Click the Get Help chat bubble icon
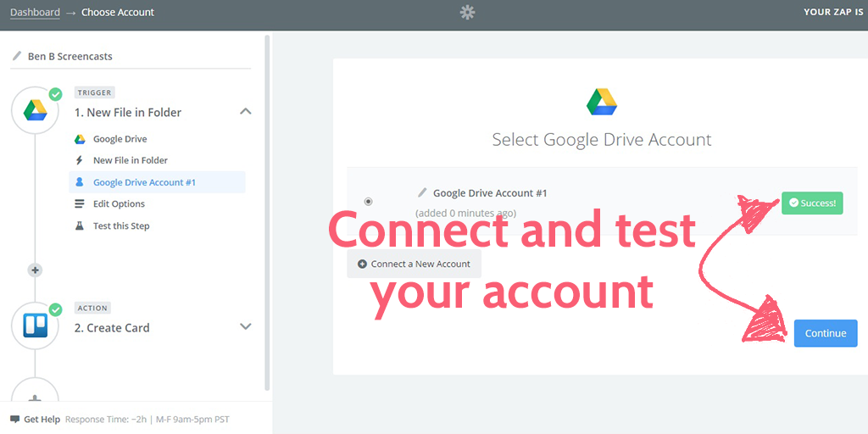 tap(14, 420)
